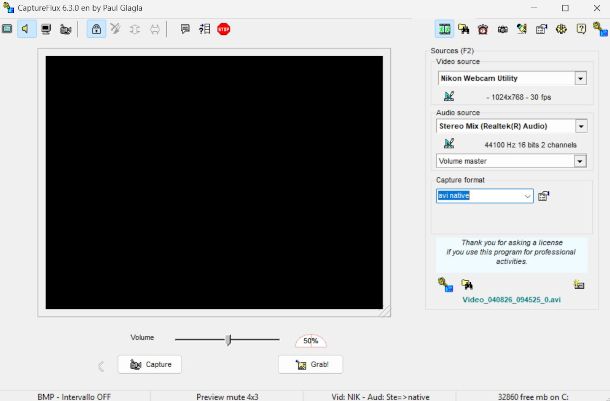Image resolution: width=610 pixels, height=401 pixels.
Task: Click the 50% volume gauge
Action: pos(311,341)
